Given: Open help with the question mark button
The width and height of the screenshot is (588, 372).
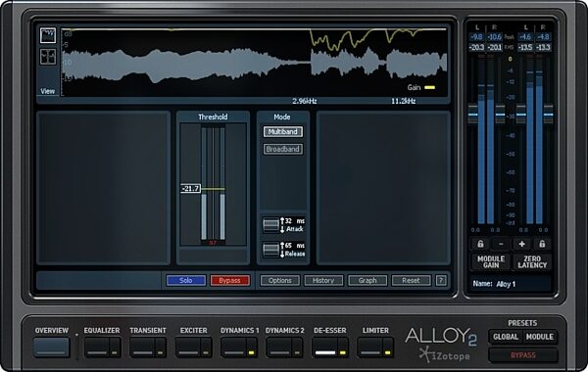Looking at the screenshot, I should coord(441,280).
